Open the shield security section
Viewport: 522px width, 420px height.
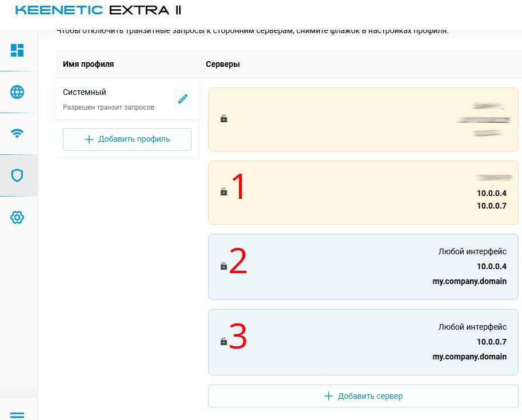point(18,175)
